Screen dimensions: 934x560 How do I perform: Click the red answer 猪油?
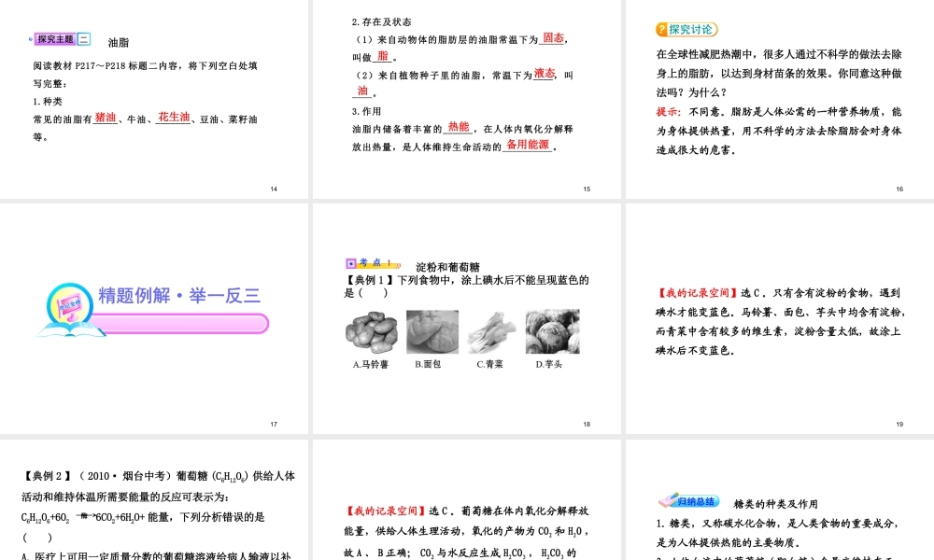[106, 118]
